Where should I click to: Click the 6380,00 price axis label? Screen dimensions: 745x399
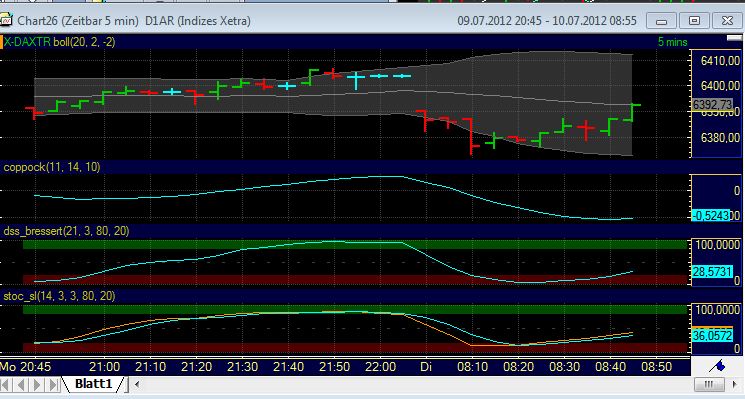[x=720, y=138]
